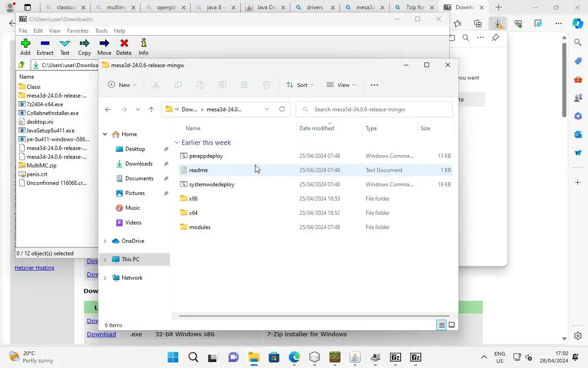Click the 7-Zip Info button
The height and width of the screenshot is (368, 588).
click(x=143, y=47)
